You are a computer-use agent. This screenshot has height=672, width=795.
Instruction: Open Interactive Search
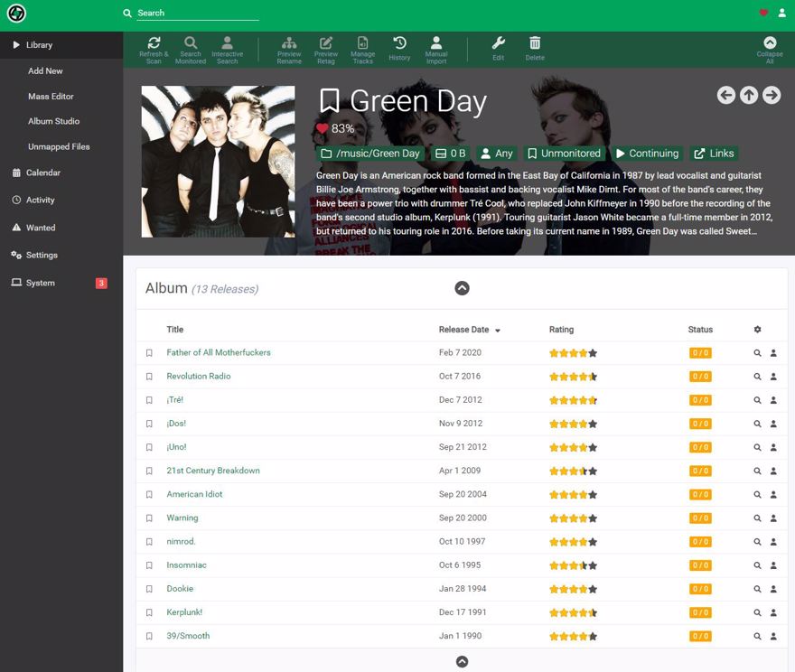pos(227,50)
